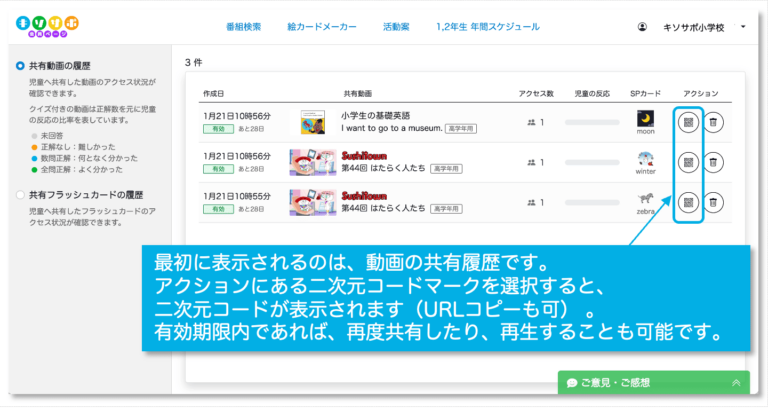Image resolution: width=768 pixels, height=409 pixels.
Task: Open Sushitown video in winter row
Action: click(x=364, y=156)
